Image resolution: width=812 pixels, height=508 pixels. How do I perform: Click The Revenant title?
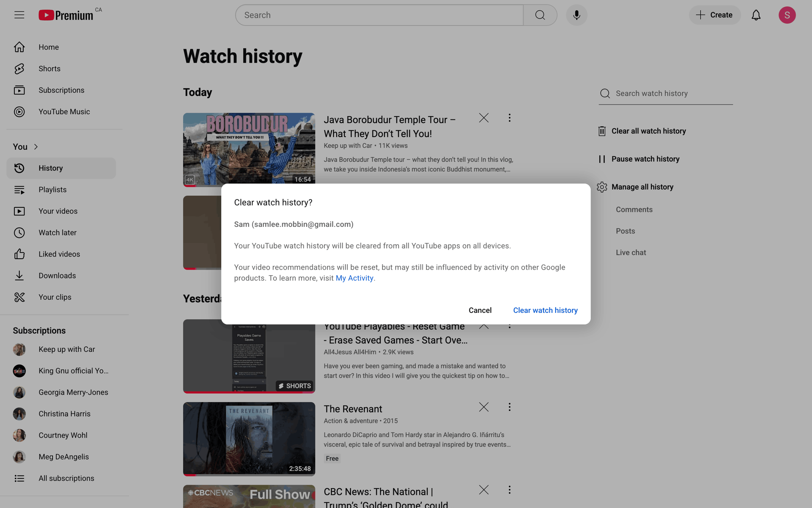pos(353,409)
